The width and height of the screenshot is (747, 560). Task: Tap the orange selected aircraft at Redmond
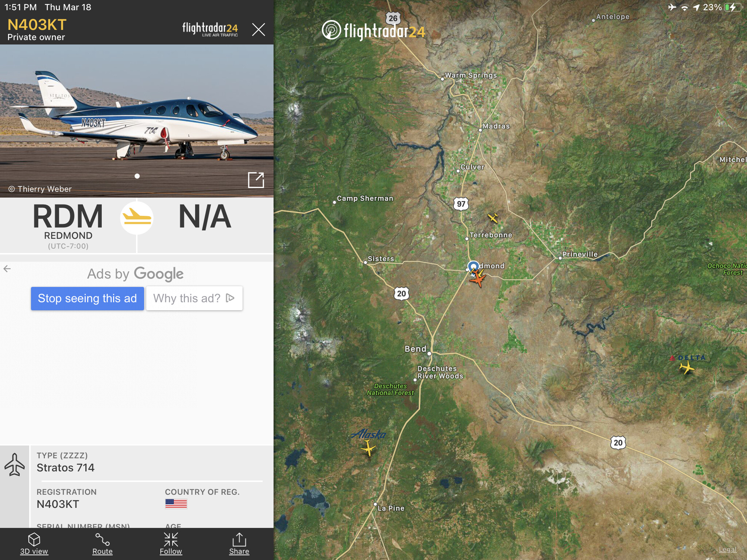coord(478,280)
